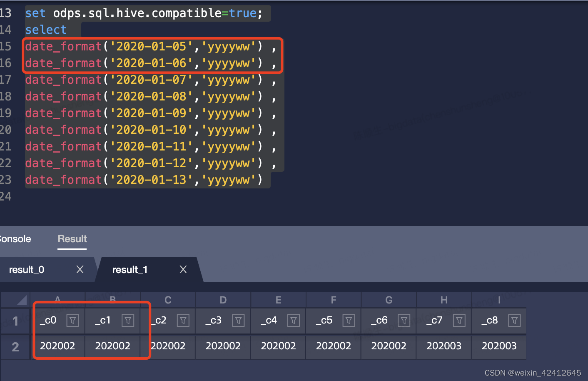This screenshot has width=588, height=381.
Task: Open the filter icon for column _c6
Action: tap(404, 321)
